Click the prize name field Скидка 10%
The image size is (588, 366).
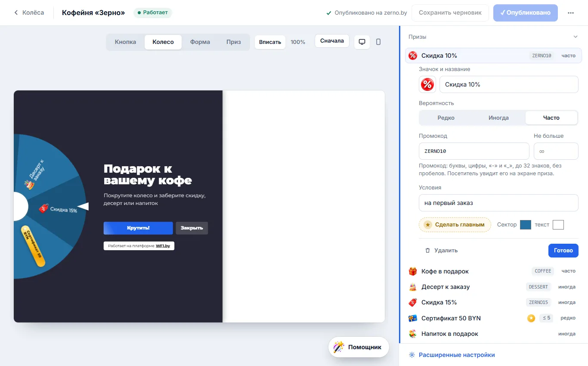pos(509,84)
